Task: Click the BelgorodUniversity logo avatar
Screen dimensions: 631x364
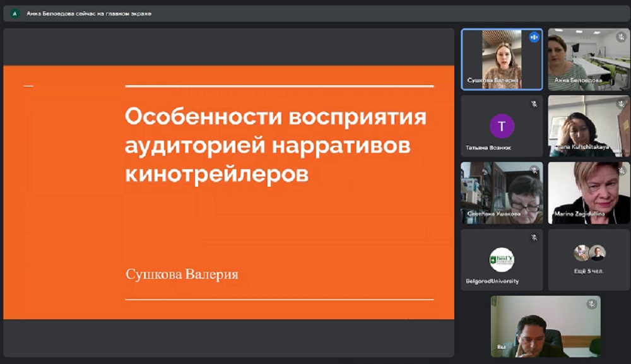Action: point(502,259)
